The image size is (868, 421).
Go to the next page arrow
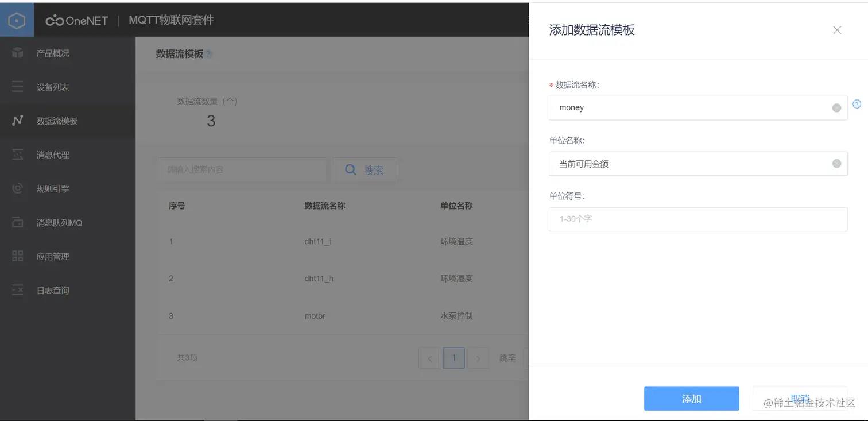click(x=478, y=358)
